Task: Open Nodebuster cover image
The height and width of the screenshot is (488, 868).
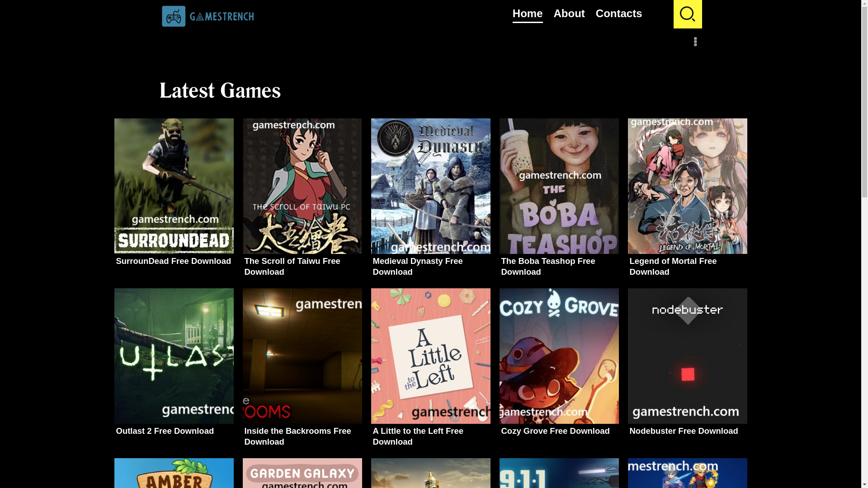Action: (x=688, y=356)
